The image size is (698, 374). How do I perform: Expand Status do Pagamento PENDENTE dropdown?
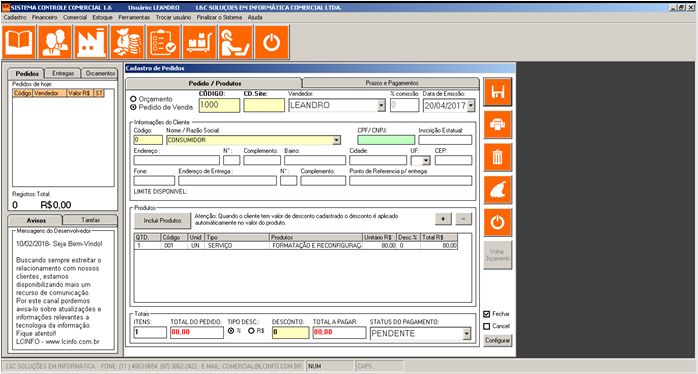[467, 333]
